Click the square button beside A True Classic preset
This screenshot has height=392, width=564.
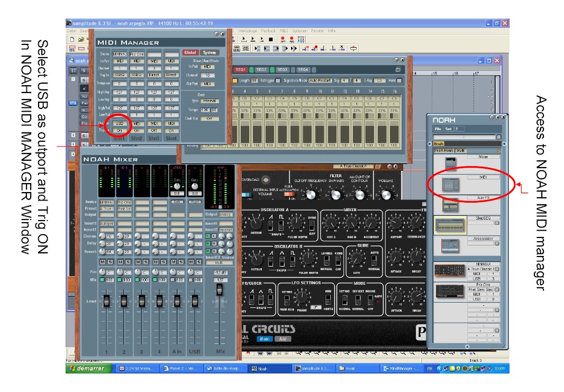[x=497, y=269]
